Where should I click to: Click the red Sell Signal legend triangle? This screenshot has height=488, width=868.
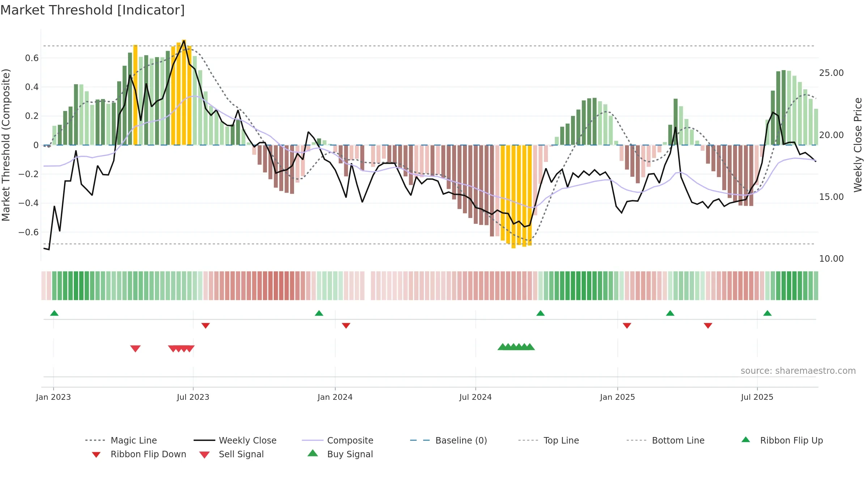[x=204, y=455]
